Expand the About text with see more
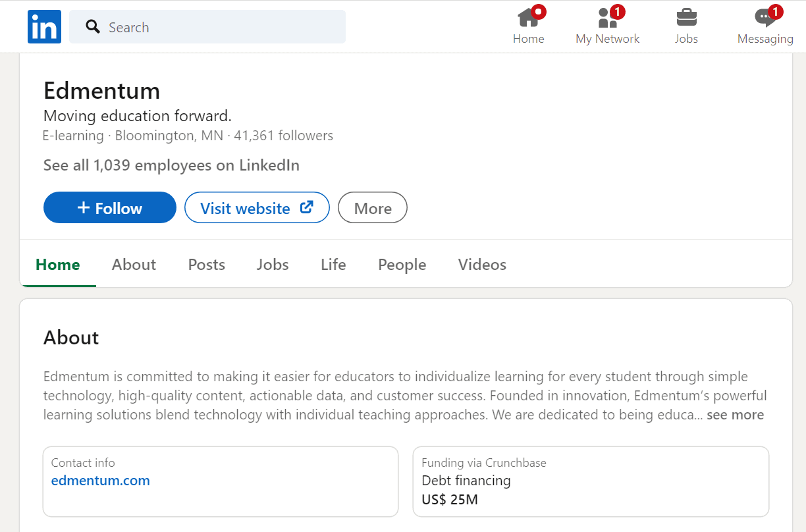Screen dimensions: 806x532 click(735, 415)
